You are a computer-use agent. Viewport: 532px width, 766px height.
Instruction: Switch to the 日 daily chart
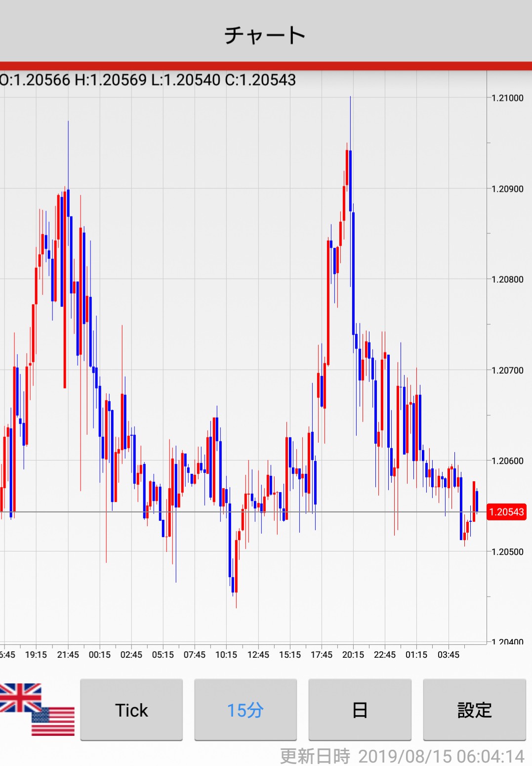point(360,710)
